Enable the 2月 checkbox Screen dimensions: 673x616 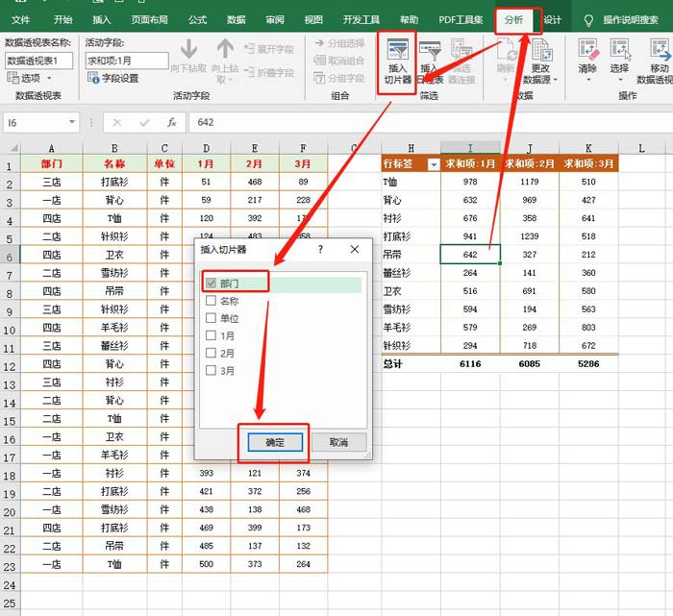(211, 353)
